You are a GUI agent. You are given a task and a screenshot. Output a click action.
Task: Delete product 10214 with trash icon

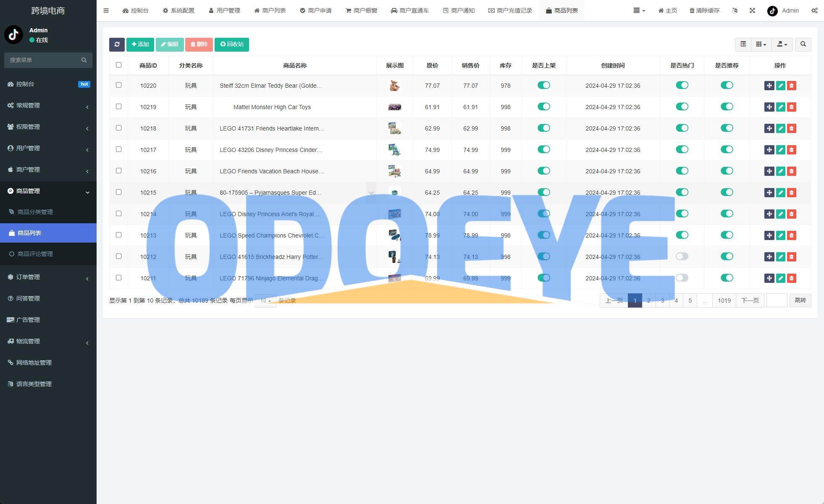tap(791, 214)
